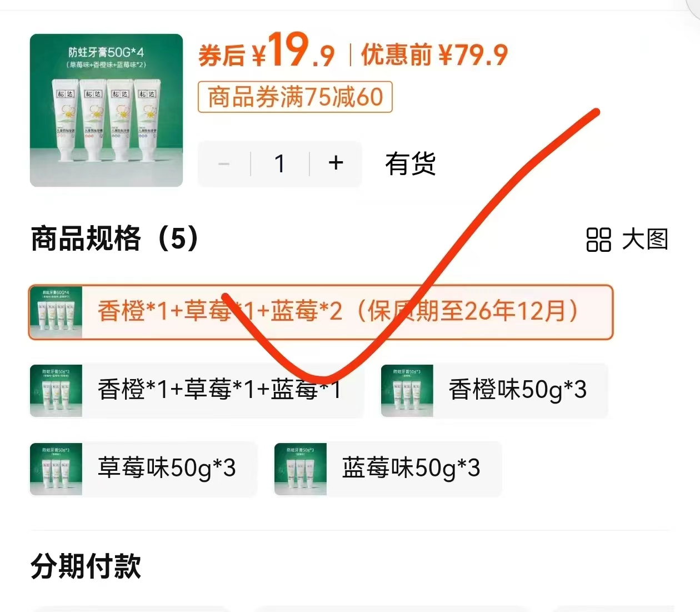
Task: Tap the 商品券满75减60 coupon tag
Action: tap(295, 97)
